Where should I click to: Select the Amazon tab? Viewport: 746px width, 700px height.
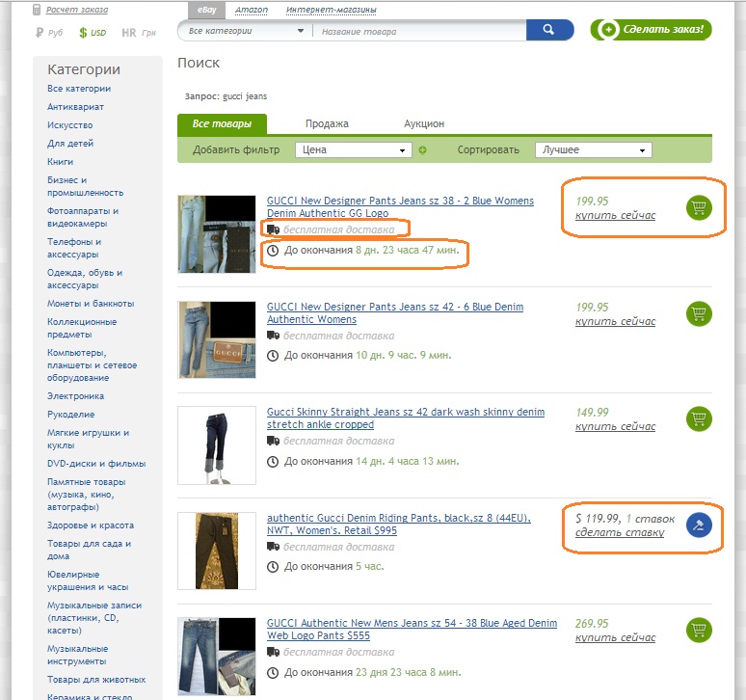[x=252, y=10]
